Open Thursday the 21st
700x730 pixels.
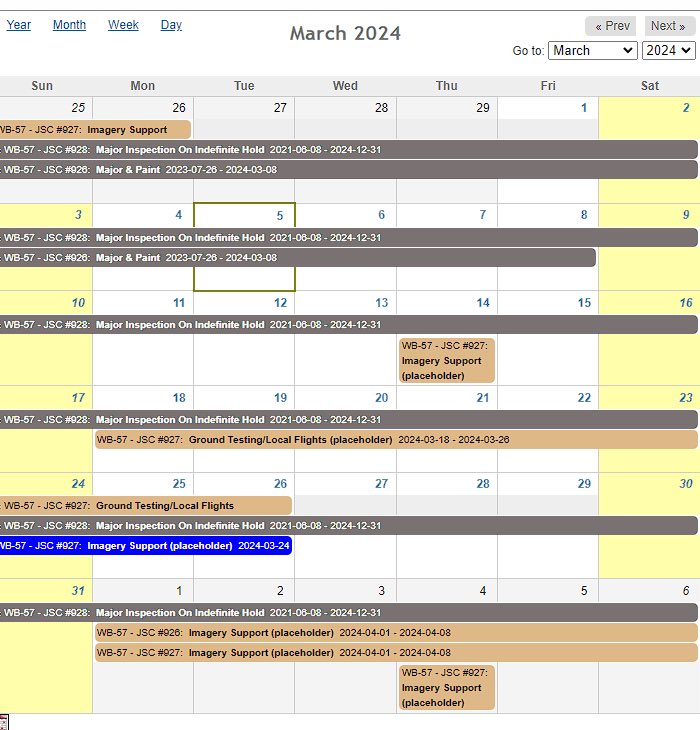(x=483, y=398)
